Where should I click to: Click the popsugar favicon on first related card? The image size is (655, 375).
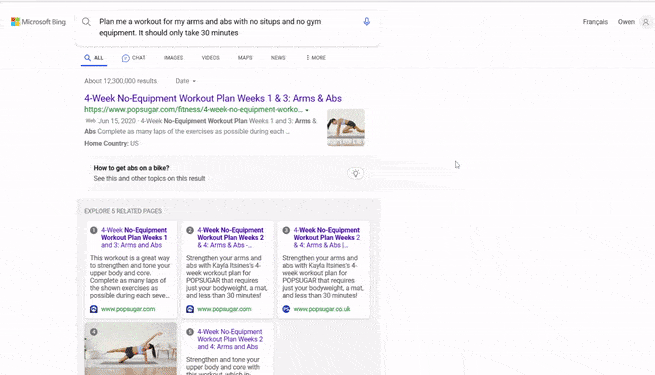[94, 309]
